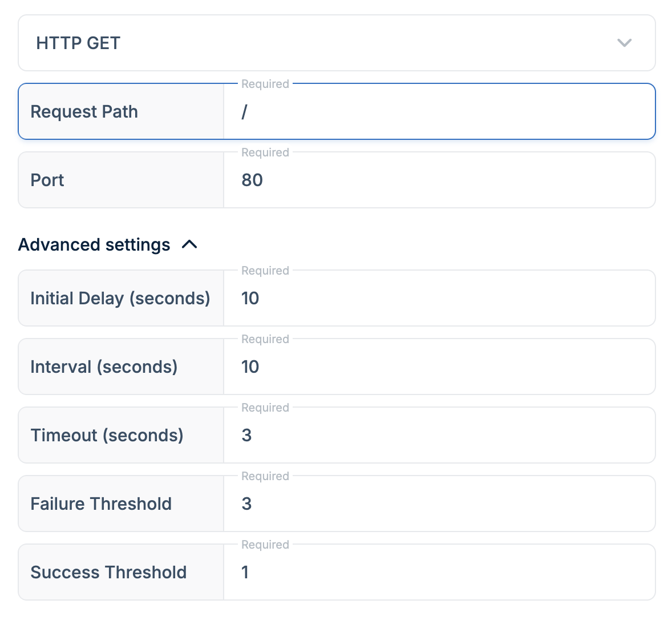Click the Required tag above Request Path

pos(265,84)
